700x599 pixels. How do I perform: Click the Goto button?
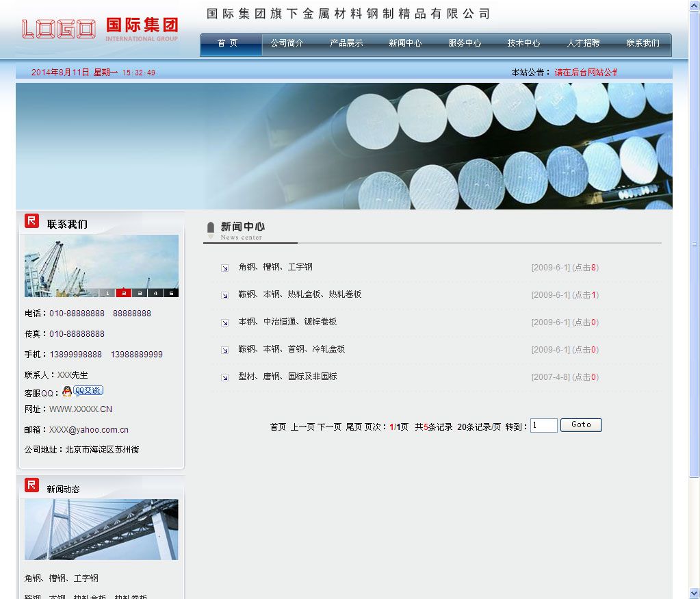click(x=581, y=425)
